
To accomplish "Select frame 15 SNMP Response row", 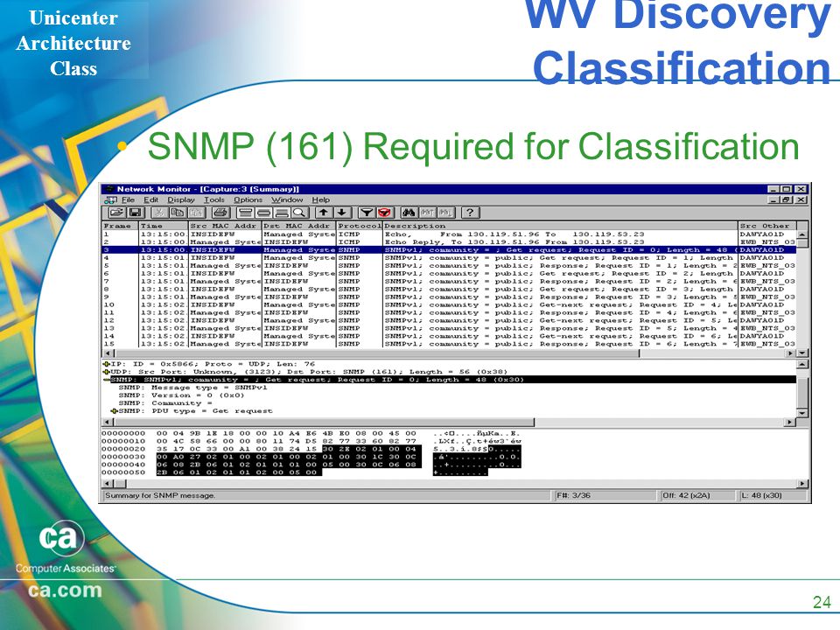I will (449, 344).
